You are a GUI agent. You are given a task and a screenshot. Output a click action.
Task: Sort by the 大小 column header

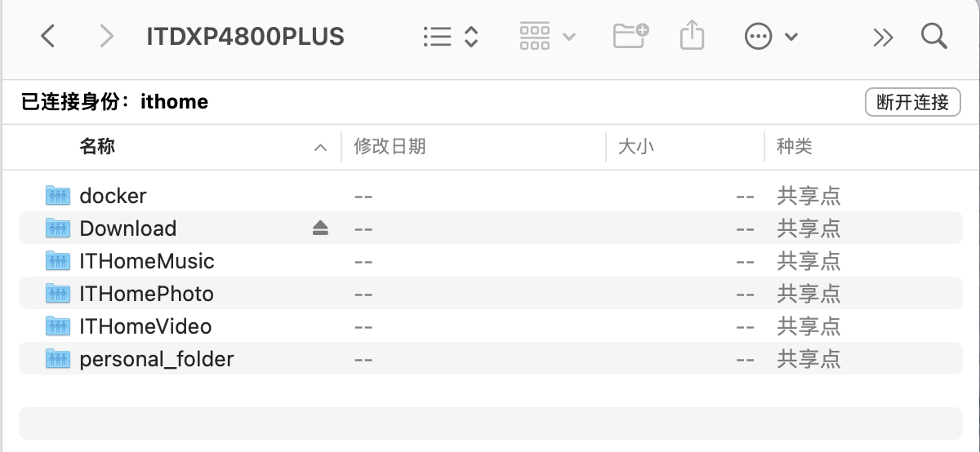tap(635, 147)
